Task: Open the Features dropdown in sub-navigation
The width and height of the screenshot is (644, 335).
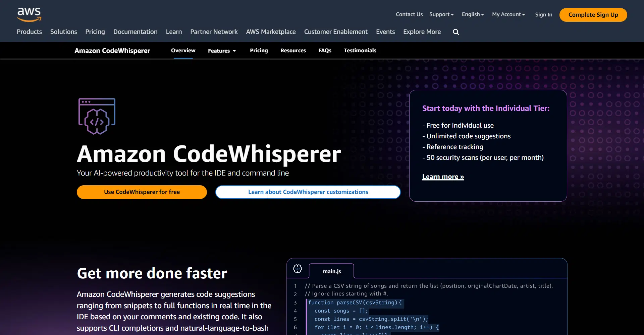Action: 222,51
